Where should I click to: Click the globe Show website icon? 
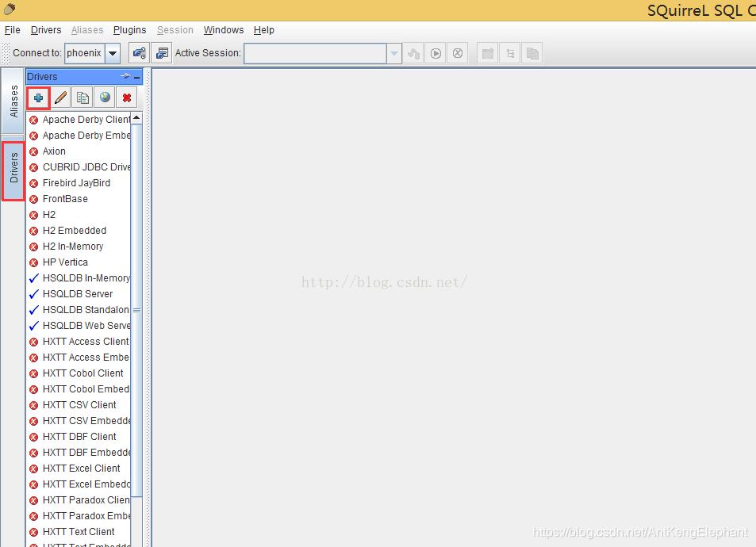coord(105,98)
